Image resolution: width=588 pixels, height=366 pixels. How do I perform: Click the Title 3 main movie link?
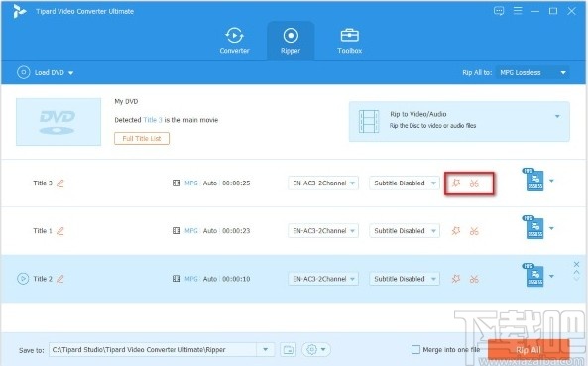(x=153, y=120)
